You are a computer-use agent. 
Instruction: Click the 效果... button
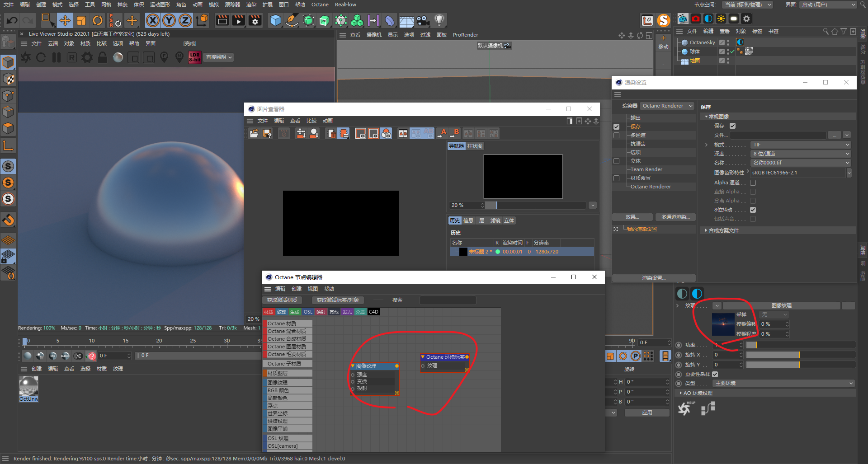pos(632,217)
